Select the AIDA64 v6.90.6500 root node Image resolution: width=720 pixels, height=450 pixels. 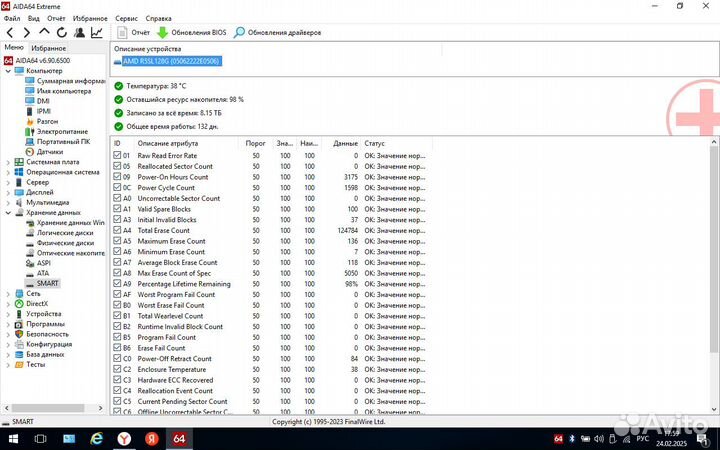click(x=37, y=61)
